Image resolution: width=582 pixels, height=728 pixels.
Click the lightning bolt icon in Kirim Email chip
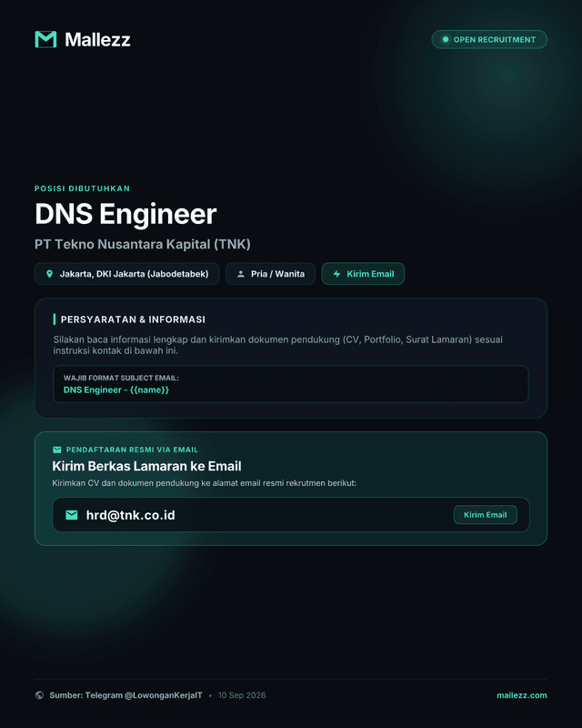[x=337, y=274]
